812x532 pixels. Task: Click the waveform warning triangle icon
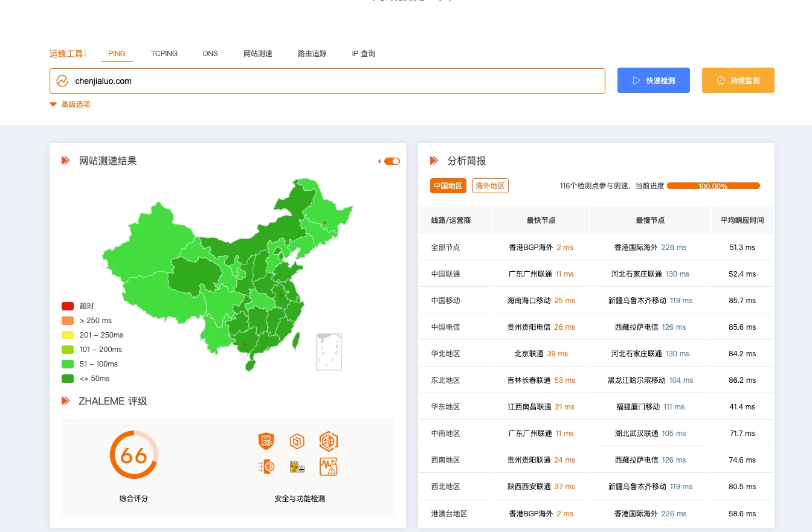point(328,467)
